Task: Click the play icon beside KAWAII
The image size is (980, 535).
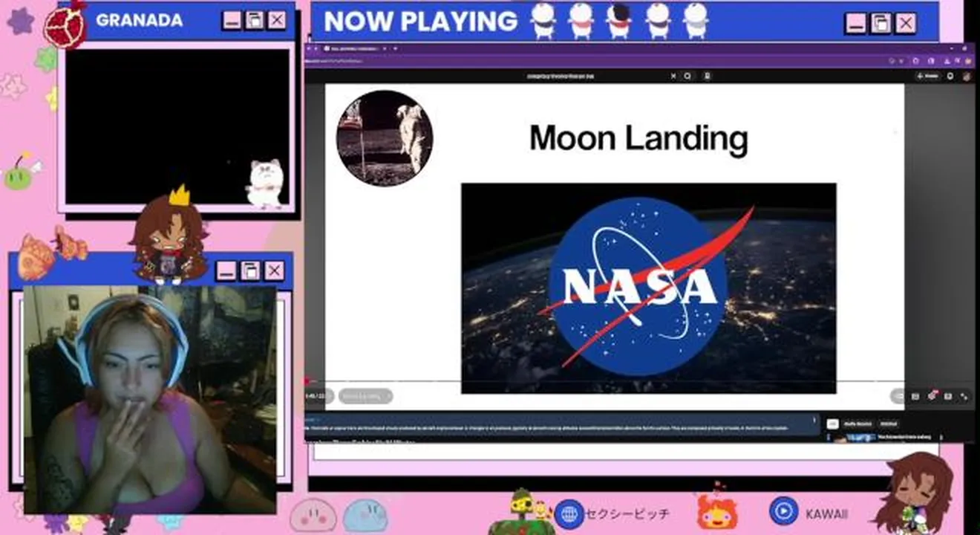Action: (x=783, y=511)
